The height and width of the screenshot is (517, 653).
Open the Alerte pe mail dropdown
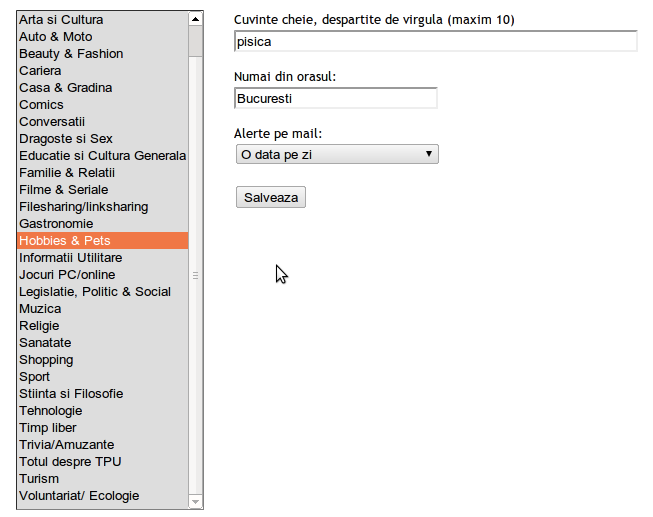coord(337,154)
